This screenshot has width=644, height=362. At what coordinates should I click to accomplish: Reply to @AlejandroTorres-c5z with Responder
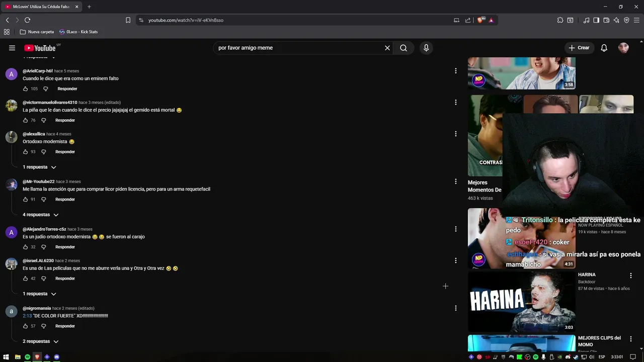[x=65, y=247]
